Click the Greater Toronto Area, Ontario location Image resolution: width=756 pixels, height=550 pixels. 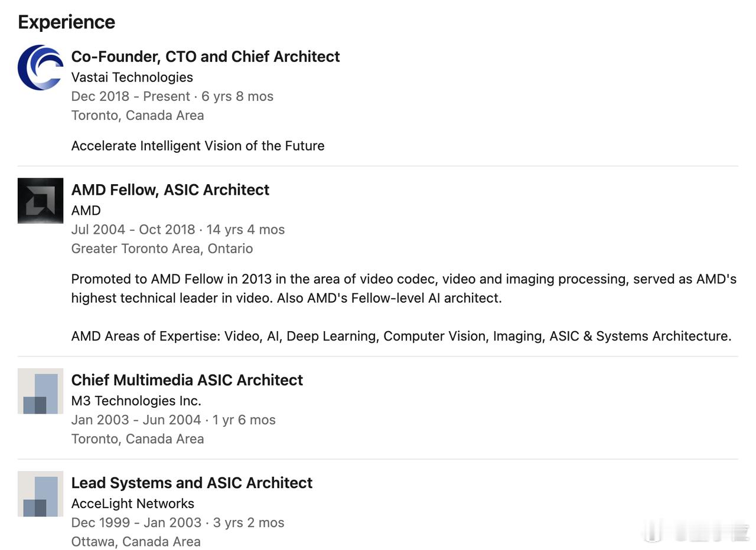coord(162,248)
